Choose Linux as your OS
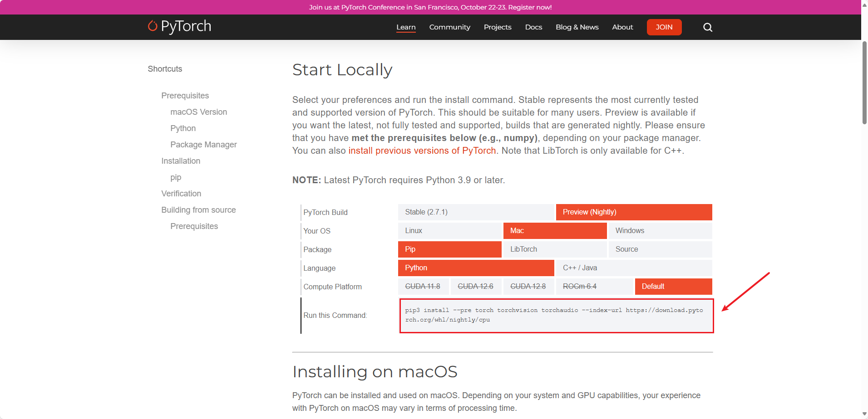 click(x=449, y=231)
